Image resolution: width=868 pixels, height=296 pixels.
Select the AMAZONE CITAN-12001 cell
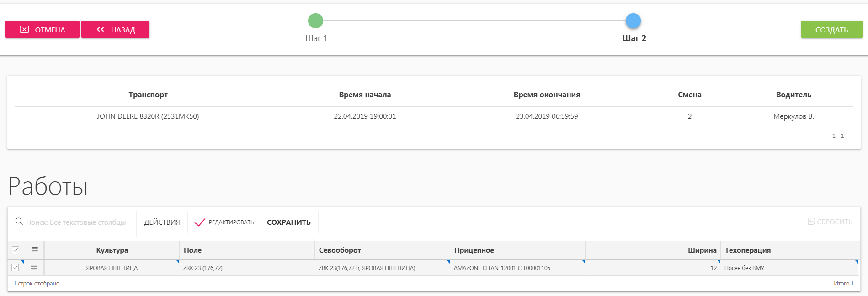coord(517,268)
